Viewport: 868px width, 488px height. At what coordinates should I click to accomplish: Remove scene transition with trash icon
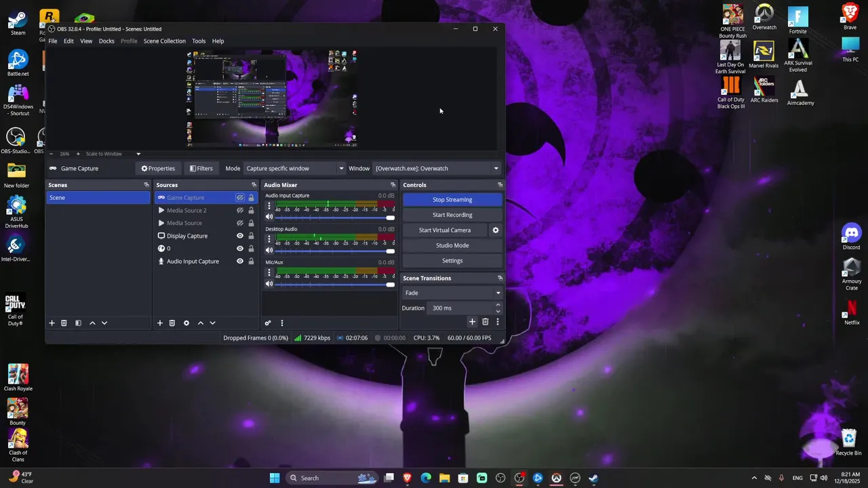coord(485,322)
